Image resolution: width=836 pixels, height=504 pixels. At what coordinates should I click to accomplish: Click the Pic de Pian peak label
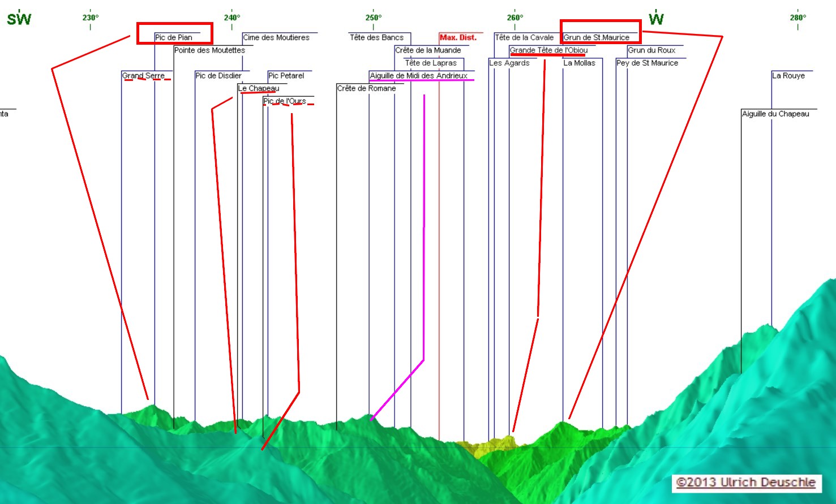174,37
